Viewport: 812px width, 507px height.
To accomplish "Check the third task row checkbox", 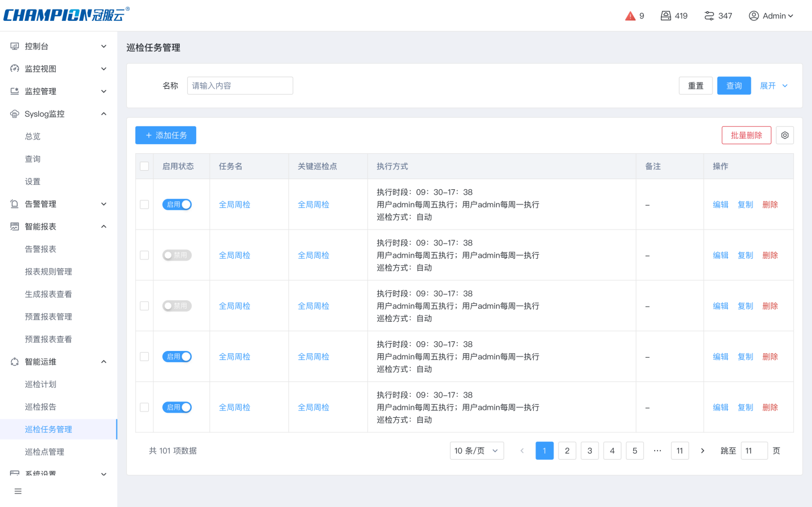I will (144, 306).
